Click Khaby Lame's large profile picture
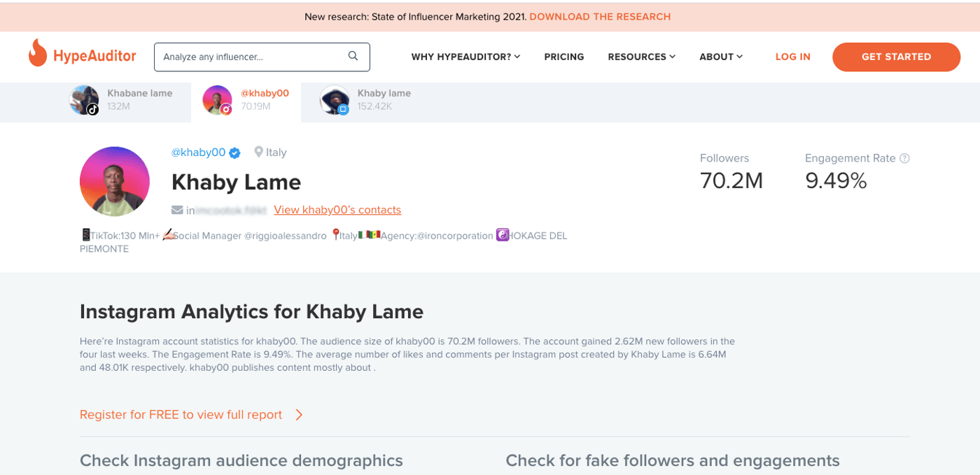The width and height of the screenshot is (980, 475). [115, 181]
